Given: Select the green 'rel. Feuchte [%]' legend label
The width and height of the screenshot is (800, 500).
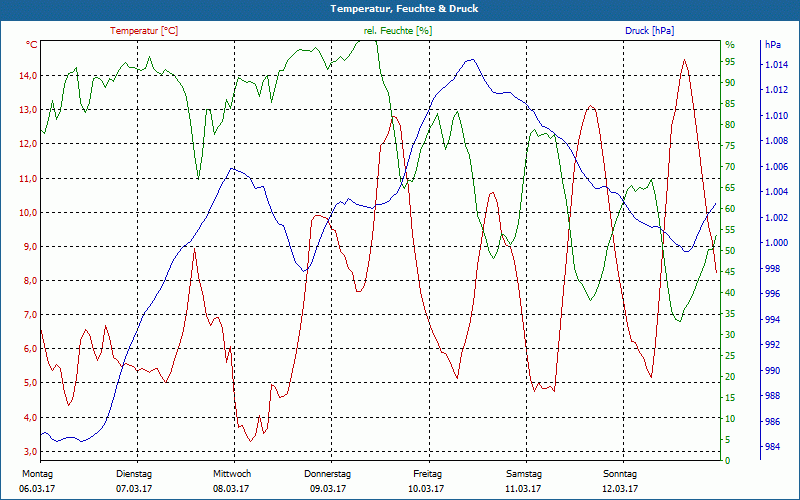Looking at the screenshot, I should [x=397, y=31].
